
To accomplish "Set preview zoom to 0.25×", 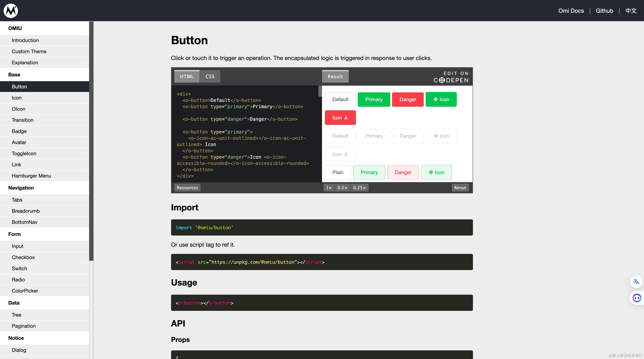I will 359,188.
